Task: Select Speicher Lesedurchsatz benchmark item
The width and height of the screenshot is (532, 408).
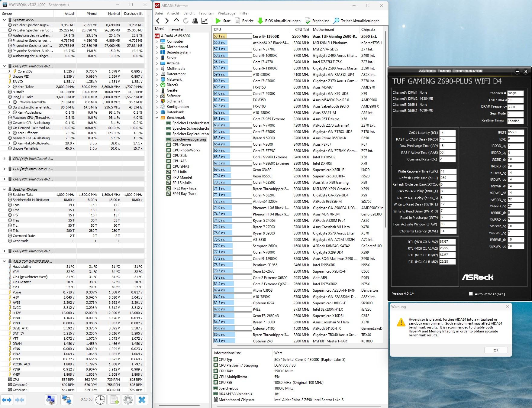Action: (191, 123)
